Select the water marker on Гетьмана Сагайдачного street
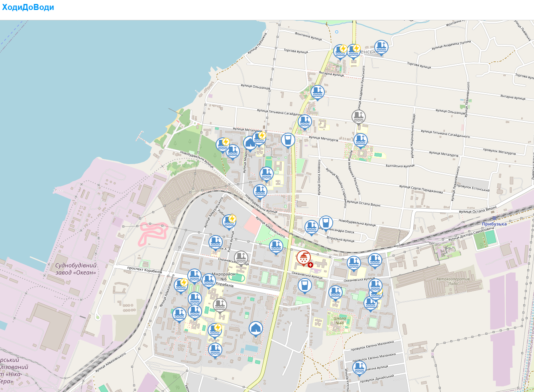Image resolution: width=534 pixels, height=392 pixels. [304, 122]
